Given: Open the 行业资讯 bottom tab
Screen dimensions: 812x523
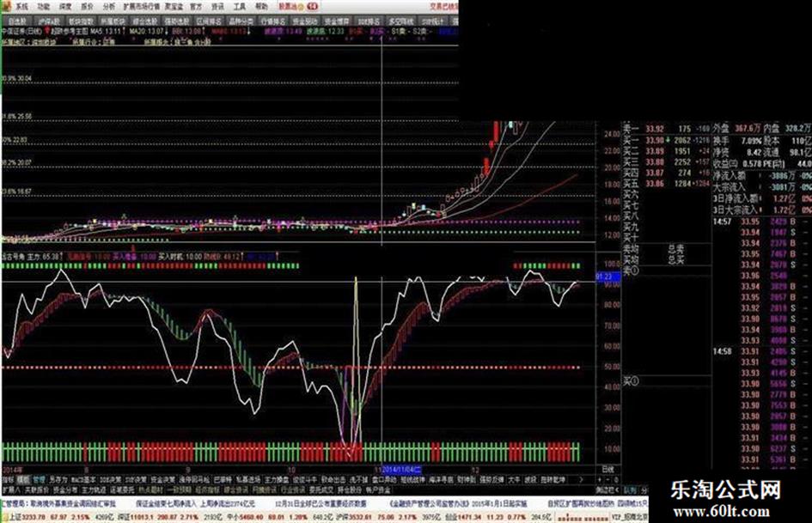Looking at the screenshot, I should (293, 490).
